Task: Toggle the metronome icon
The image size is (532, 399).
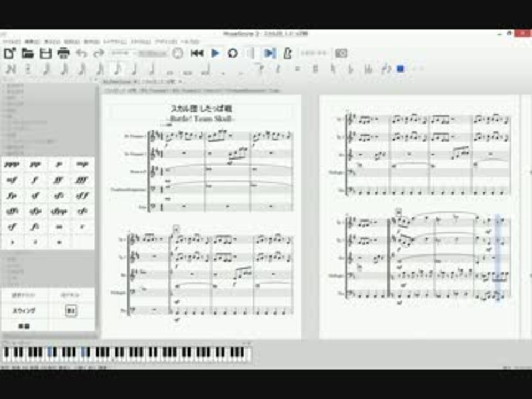Action: 288,53
